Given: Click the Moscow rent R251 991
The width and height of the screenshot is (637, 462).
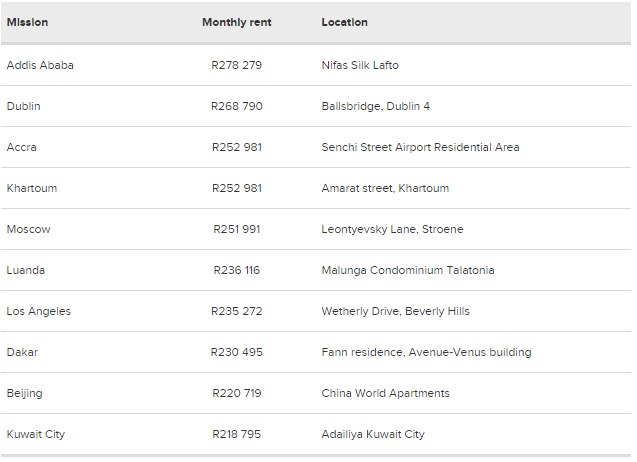Looking at the screenshot, I should [x=236, y=229].
